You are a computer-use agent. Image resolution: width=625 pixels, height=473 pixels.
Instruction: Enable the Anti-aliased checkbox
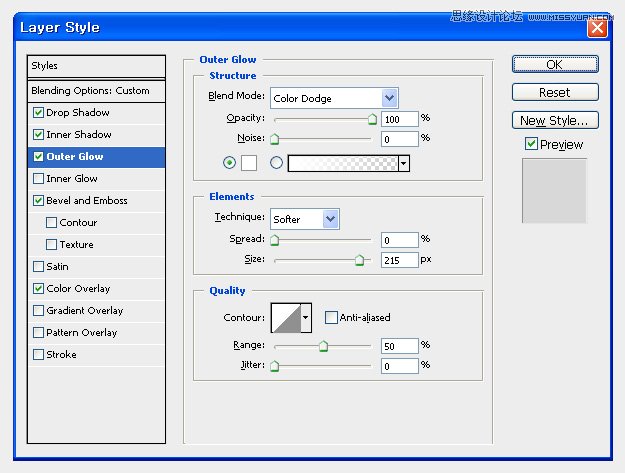tap(331, 318)
